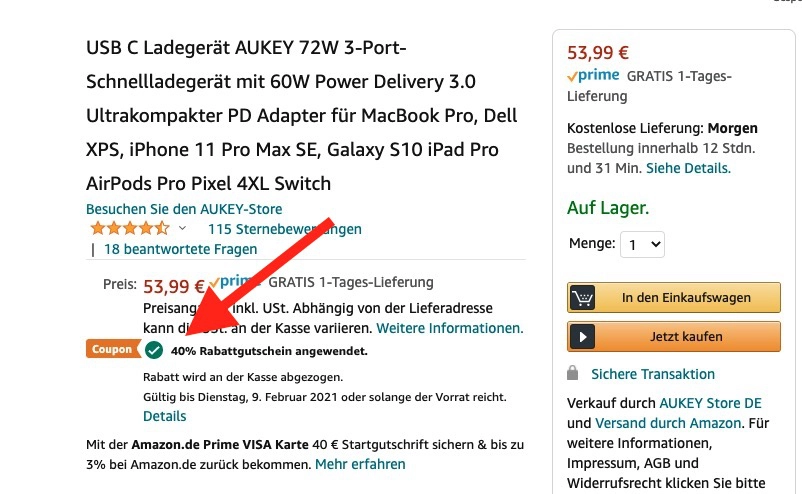
Task: Click the orange Coupon badge
Action: 113,350
